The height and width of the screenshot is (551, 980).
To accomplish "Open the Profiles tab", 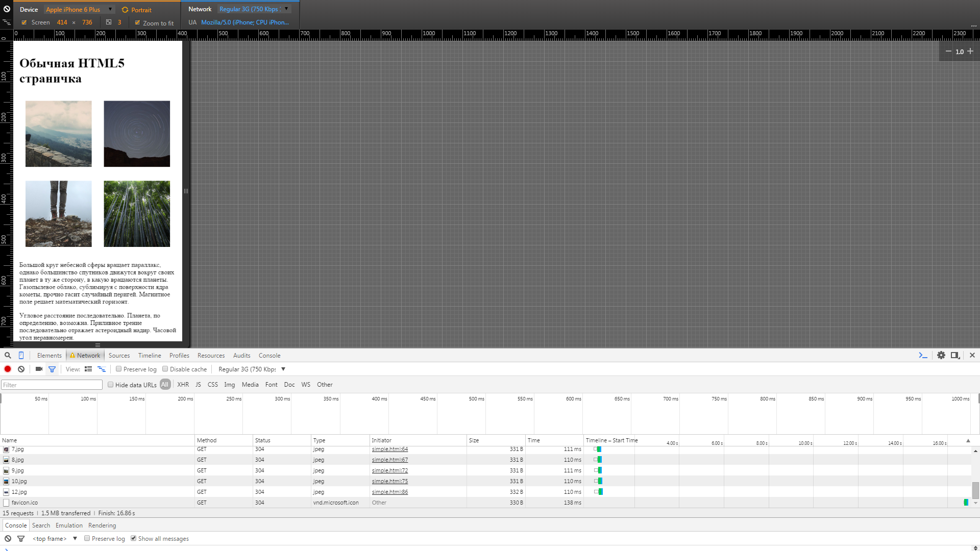I will tap(179, 356).
